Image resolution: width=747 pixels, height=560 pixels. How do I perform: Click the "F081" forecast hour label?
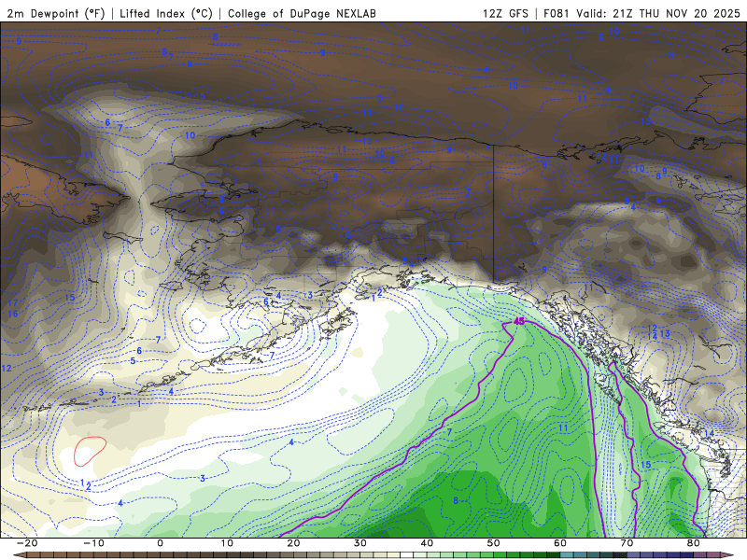click(557, 13)
